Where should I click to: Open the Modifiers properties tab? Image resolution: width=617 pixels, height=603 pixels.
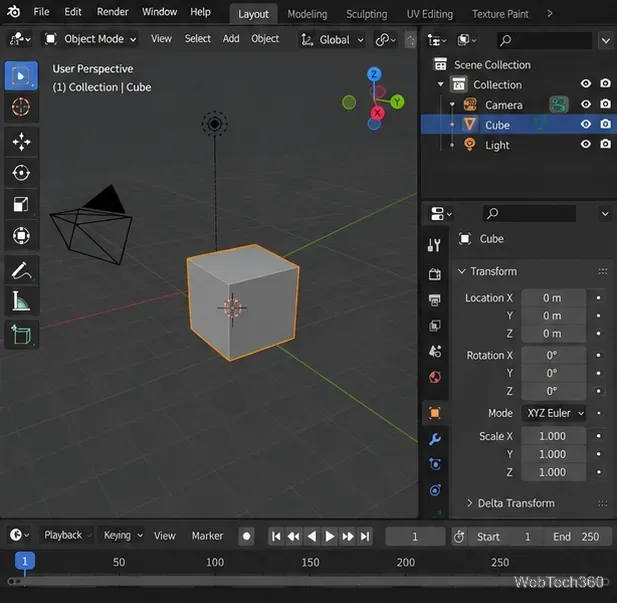434,439
